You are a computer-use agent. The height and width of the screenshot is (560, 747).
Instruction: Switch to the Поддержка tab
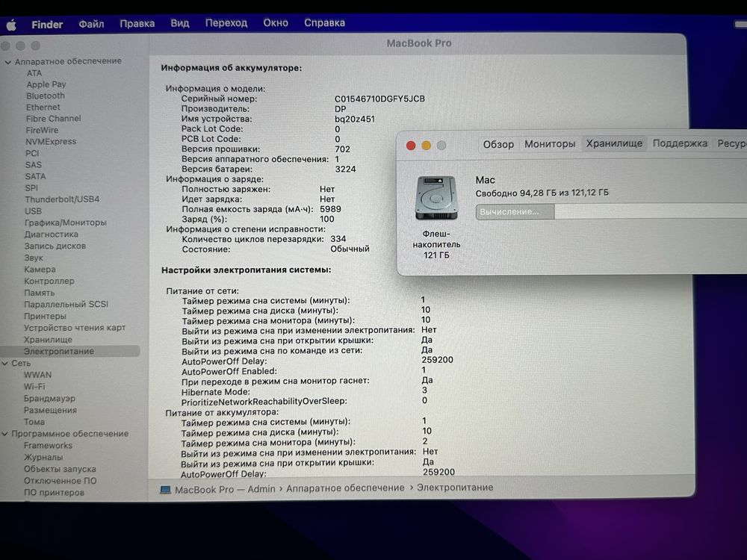pyautogui.click(x=680, y=143)
